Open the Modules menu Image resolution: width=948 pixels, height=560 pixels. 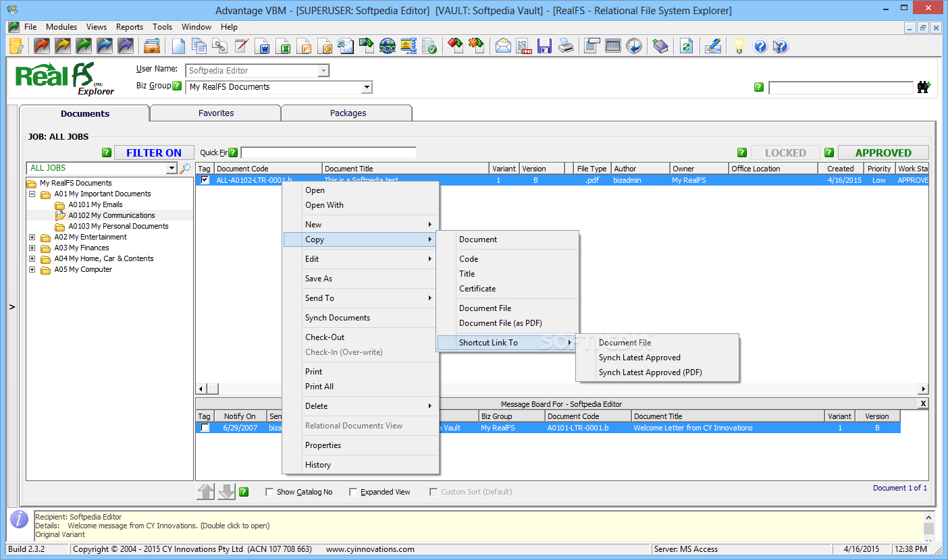(61, 27)
